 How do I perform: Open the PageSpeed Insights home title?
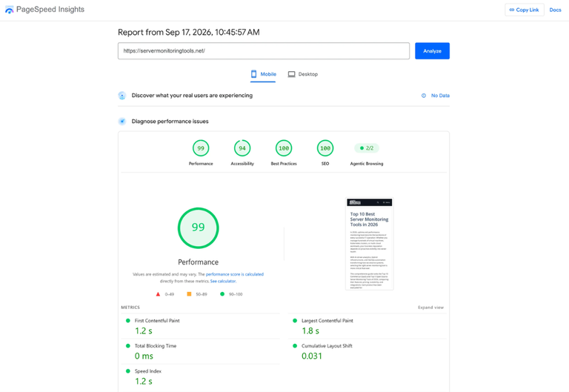click(x=50, y=10)
